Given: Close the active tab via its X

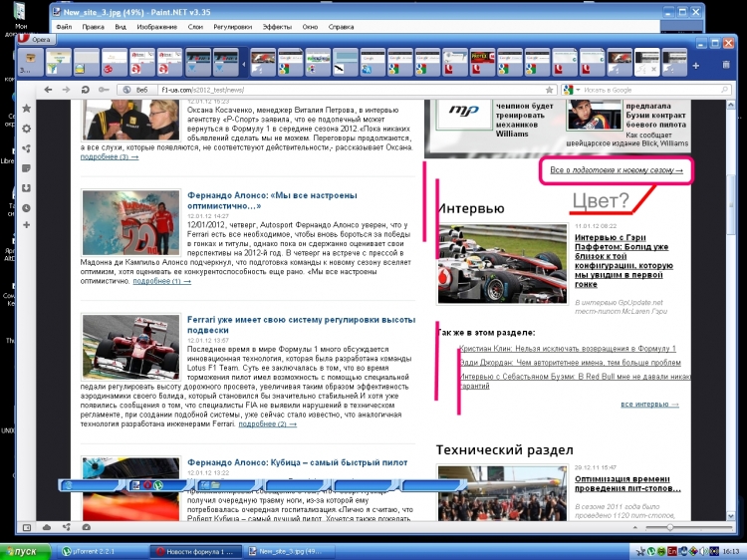Looking at the screenshot, I should [x=654, y=70].
